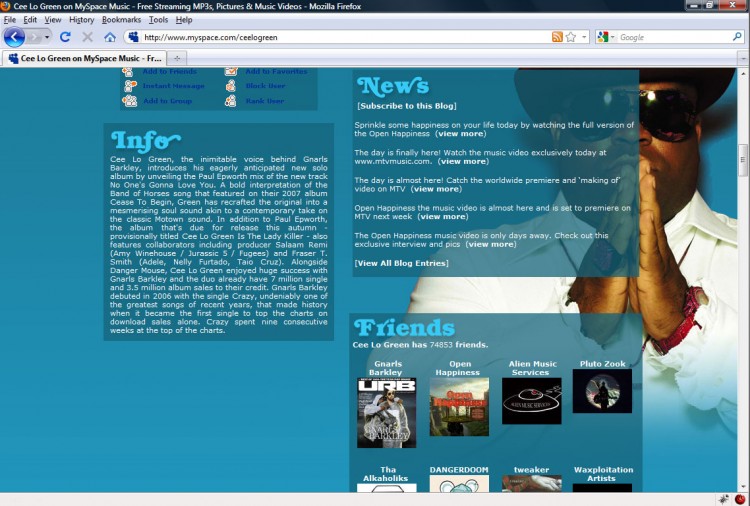Image resolution: width=750 pixels, height=506 pixels.
Task: Open a new tab with the plus button
Action: [177, 58]
